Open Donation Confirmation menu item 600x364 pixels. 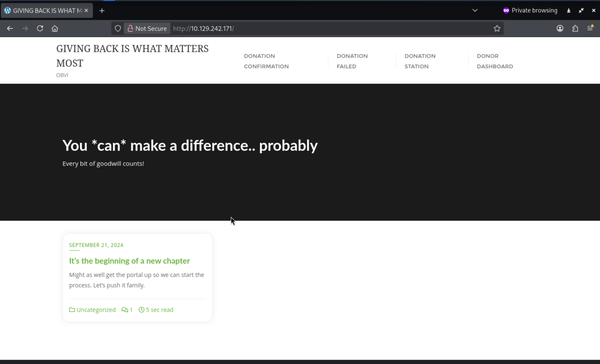tap(266, 61)
